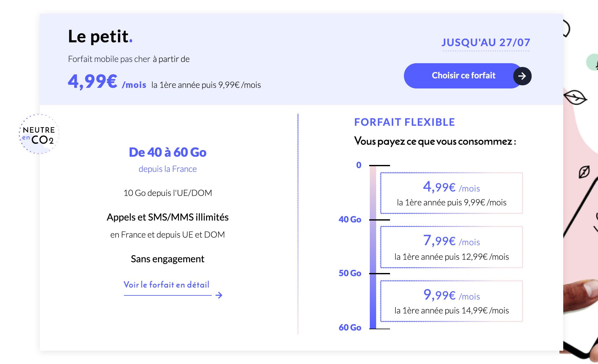The image size is (598, 364).
Task: Click the JUSQU'AU 27/07 offer label
Action: pos(486,42)
